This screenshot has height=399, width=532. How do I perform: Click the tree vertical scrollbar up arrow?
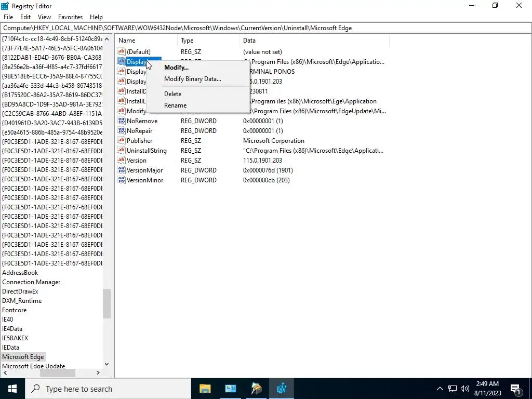pyautogui.click(x=107, y=39)
